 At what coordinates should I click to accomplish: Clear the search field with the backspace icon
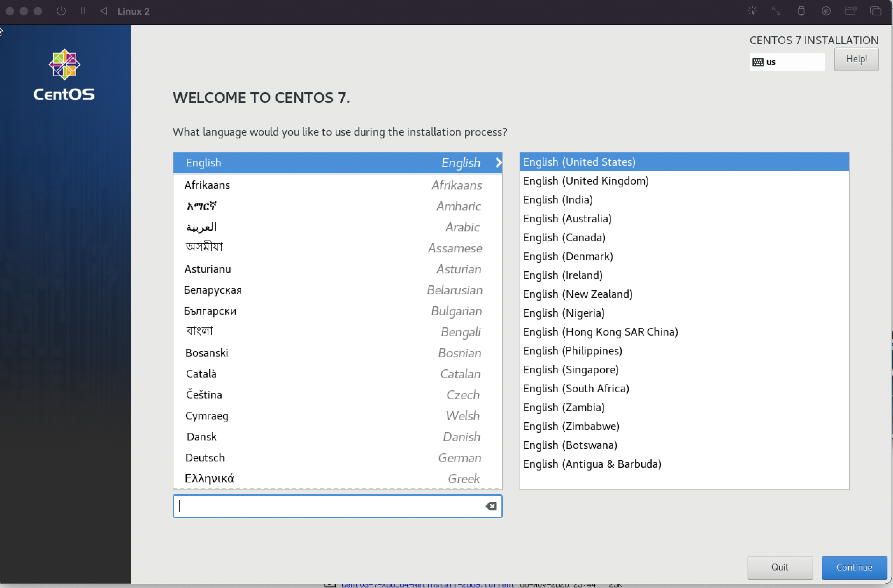491,506
